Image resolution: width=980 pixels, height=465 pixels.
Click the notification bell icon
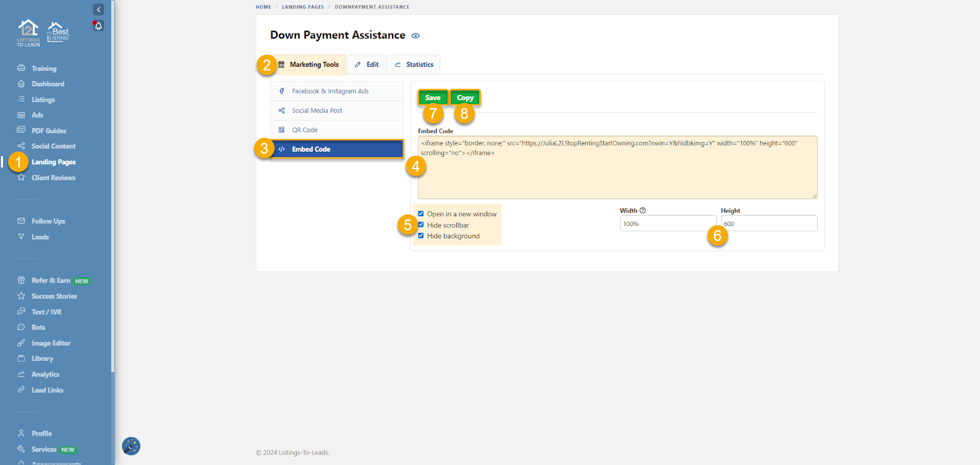click(x=98, y=26)
